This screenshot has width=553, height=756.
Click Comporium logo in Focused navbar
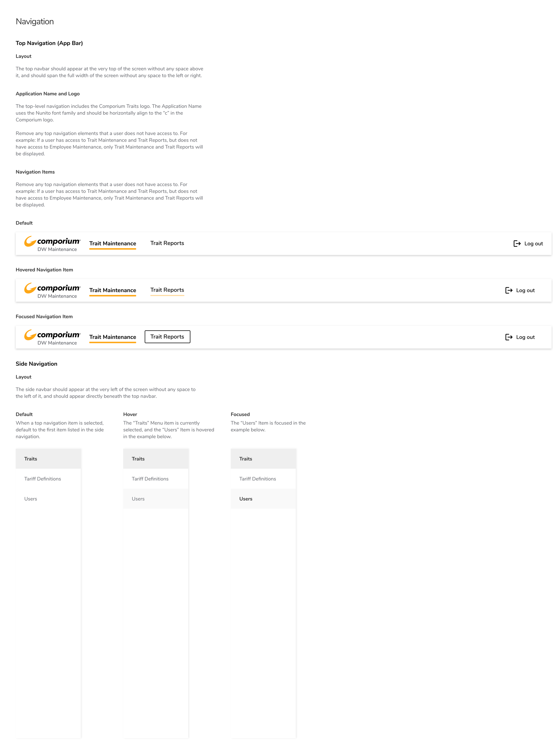(52, 335)
